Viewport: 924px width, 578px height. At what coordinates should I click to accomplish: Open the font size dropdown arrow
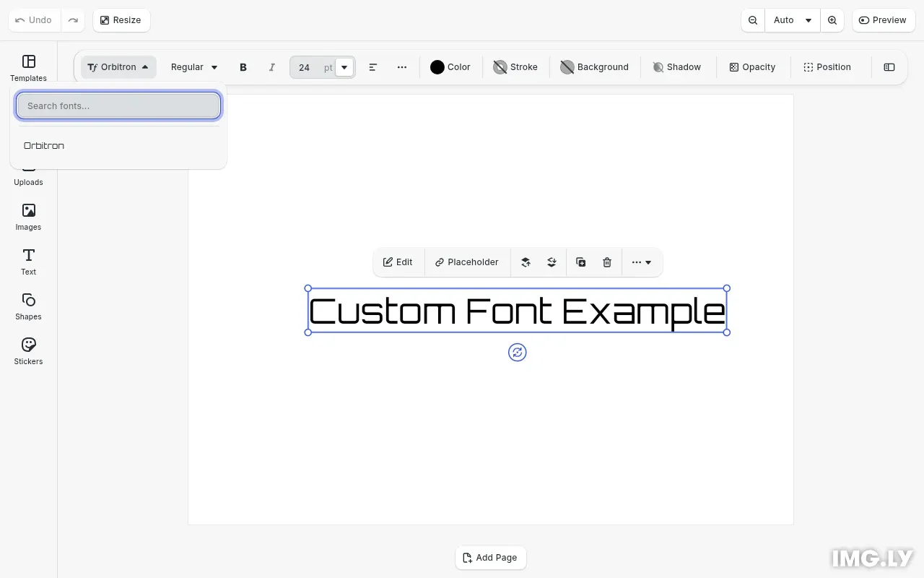344,66
